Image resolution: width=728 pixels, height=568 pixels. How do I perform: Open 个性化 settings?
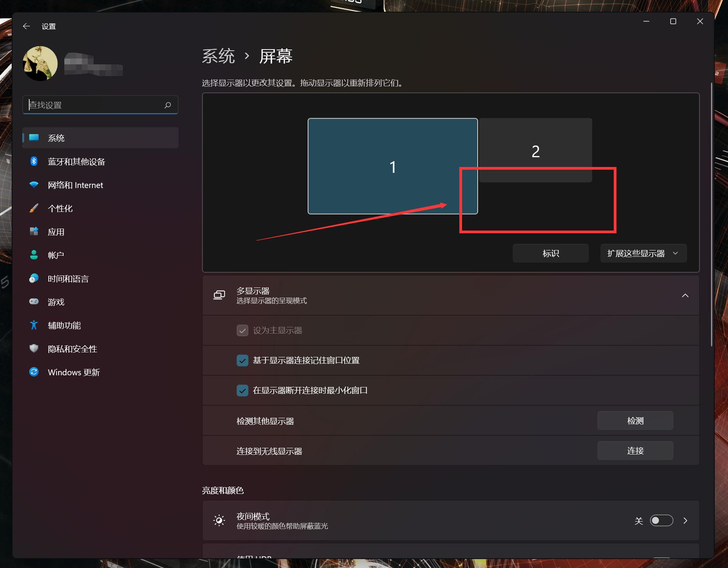pos(60,208)
